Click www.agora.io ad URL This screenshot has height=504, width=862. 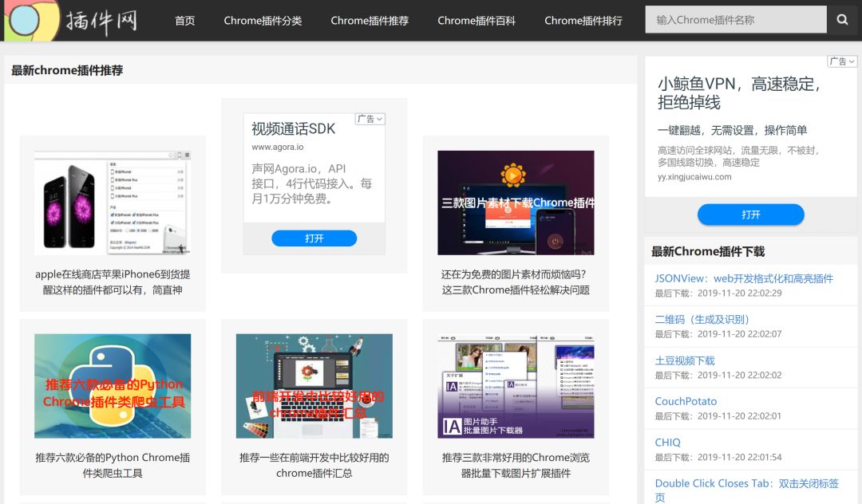tap(278, 148)
